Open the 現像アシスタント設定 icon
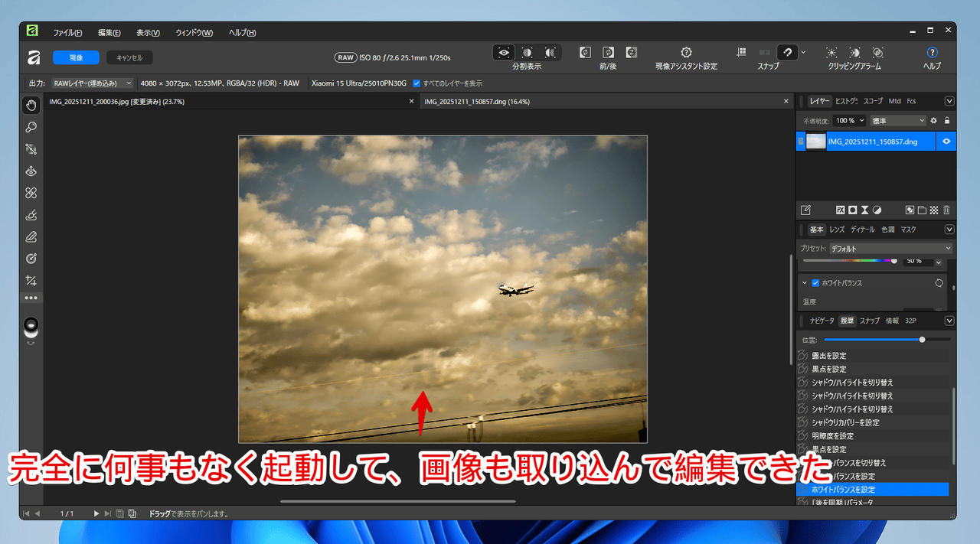 click(686, 53)
